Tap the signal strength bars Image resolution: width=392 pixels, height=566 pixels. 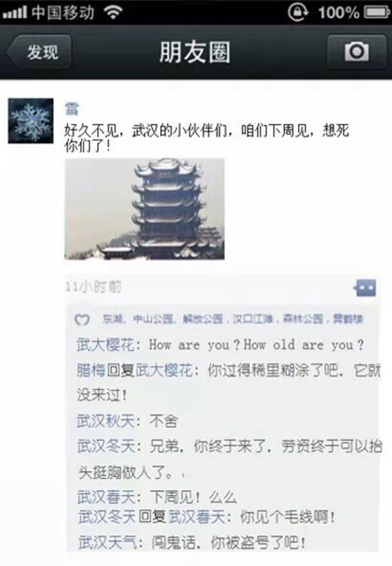coord(15,12)
